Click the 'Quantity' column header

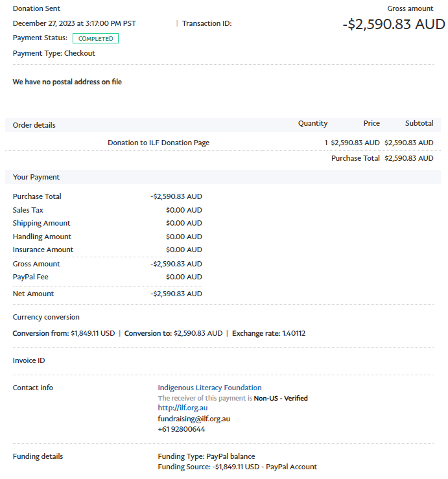click(x=312, y=123)
